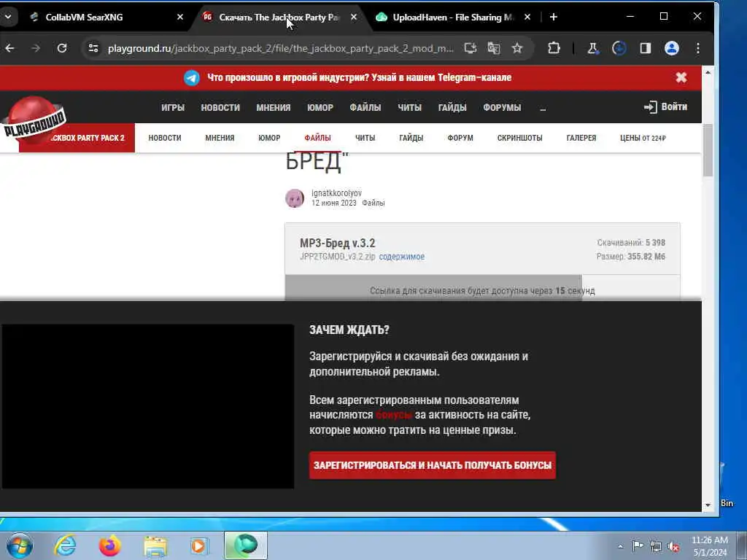Open the browser extensions puzzle icon

pos(554,48)
